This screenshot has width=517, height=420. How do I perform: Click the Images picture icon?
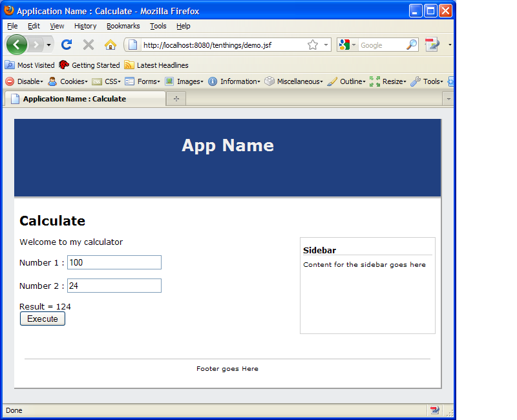click(x=169, y=81)
